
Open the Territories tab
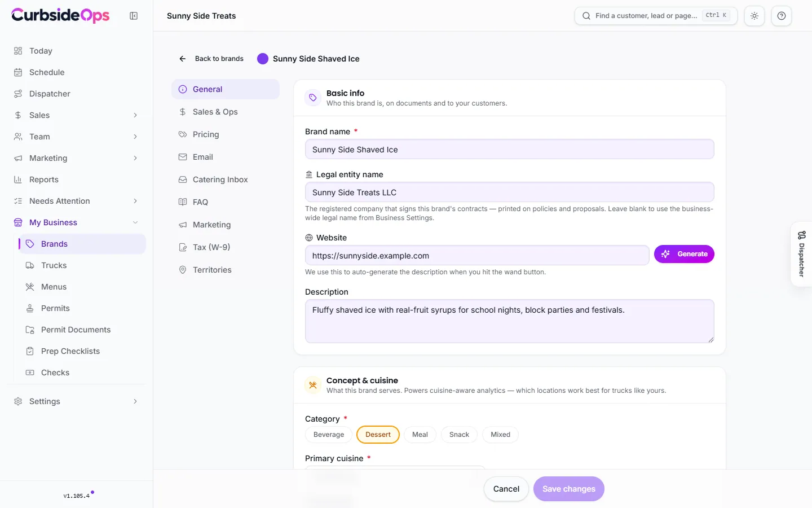coord(226,270)
